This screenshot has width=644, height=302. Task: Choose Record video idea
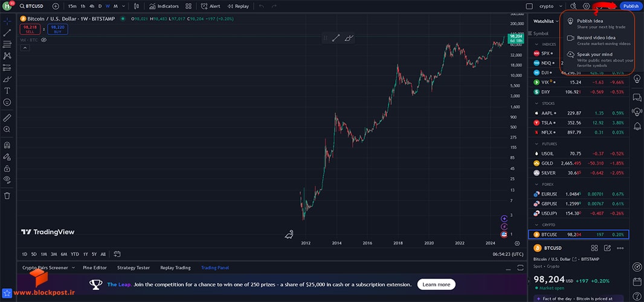coord(600,40)
